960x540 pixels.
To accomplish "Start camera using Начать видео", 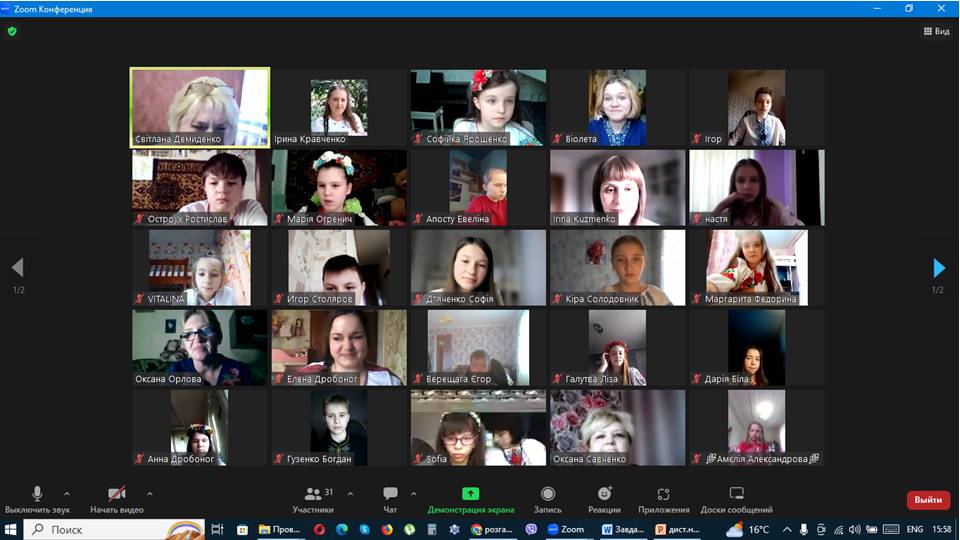I will click(x=117, y=497).
